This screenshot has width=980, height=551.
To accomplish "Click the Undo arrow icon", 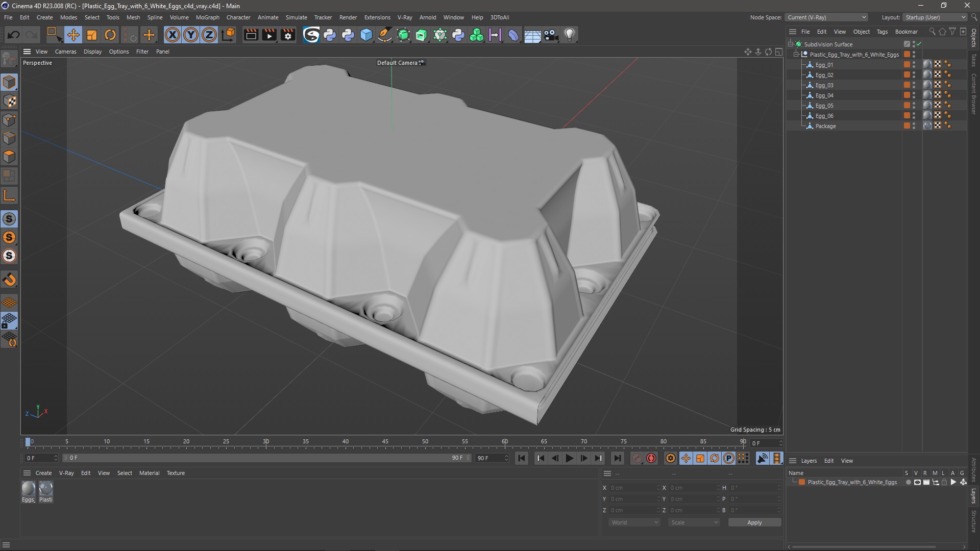I will coord(14,35).
